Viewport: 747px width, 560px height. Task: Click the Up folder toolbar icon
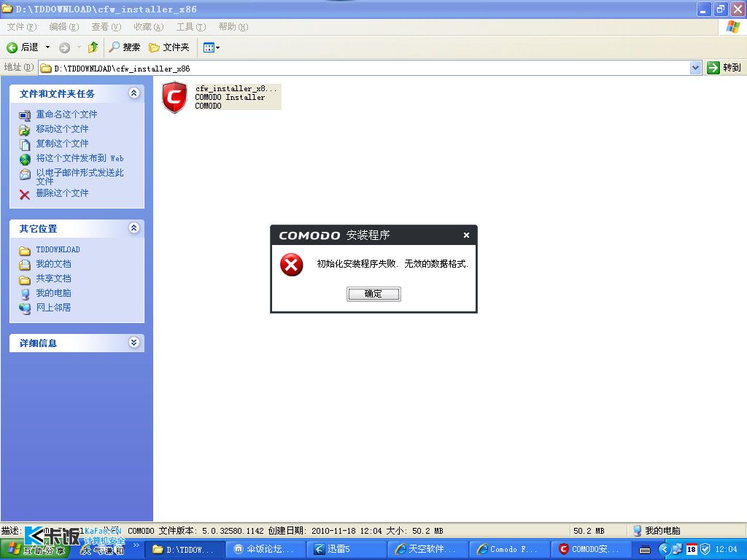click(93, 47)
